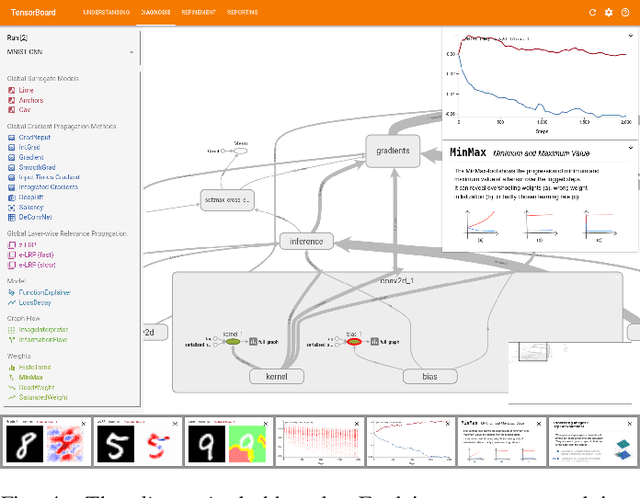Open the Refinement tab

click(198, 12)
